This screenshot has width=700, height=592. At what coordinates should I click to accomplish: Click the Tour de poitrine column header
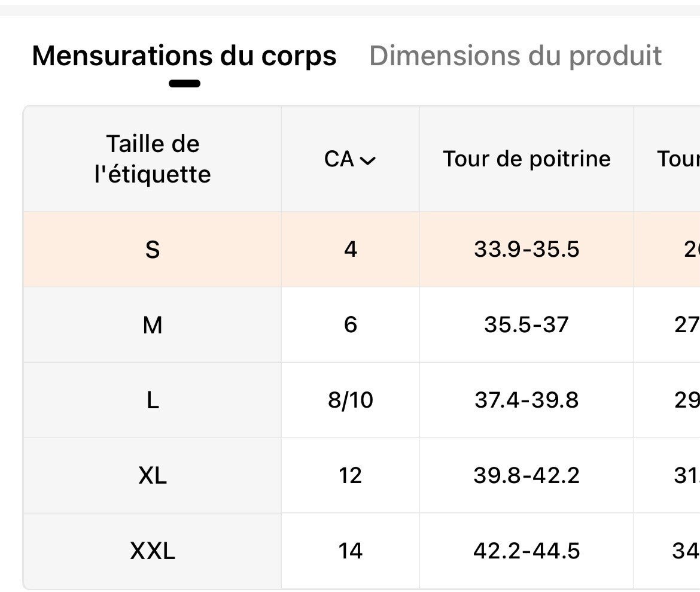pyautogui.click(x=526, y=159)
